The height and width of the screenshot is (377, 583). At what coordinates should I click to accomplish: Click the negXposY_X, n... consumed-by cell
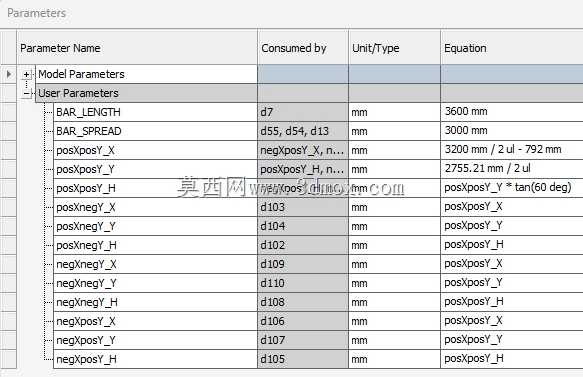pyautogui.click(x=303, y=150)
